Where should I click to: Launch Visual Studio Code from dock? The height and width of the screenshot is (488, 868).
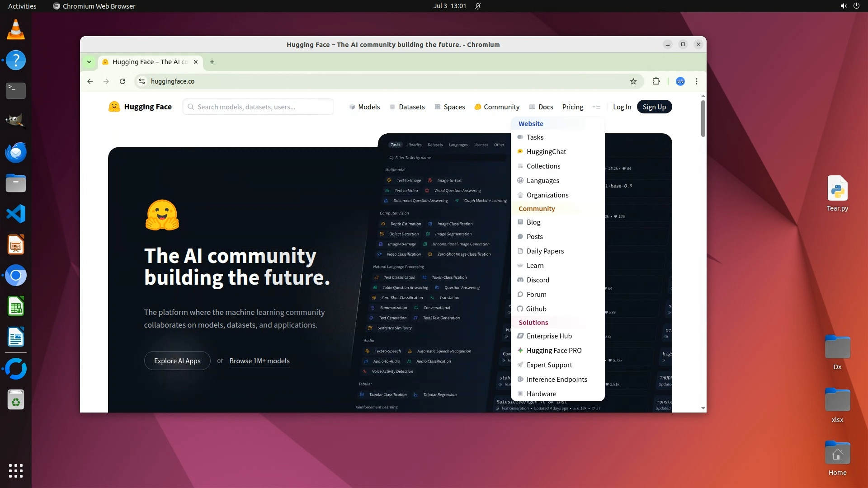point(16,214)
